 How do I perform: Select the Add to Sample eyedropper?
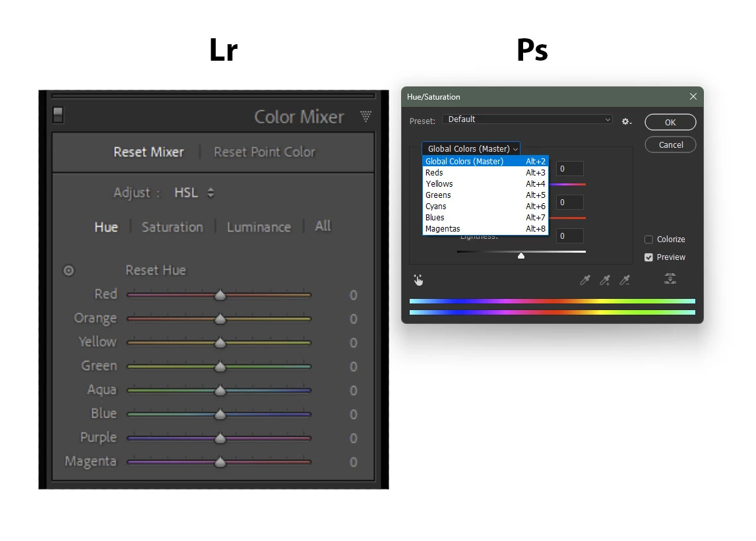point(605,280)
